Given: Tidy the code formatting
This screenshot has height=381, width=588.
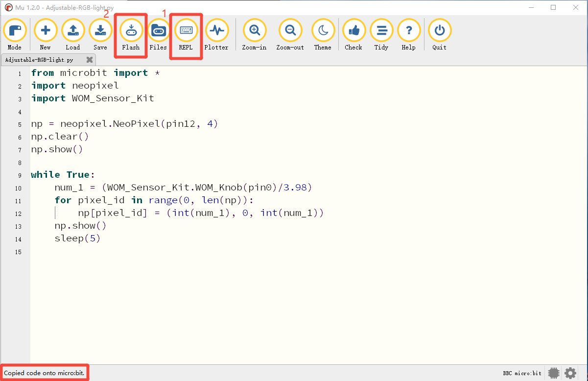Looking at the screenshot, I should tap(381, 34).
